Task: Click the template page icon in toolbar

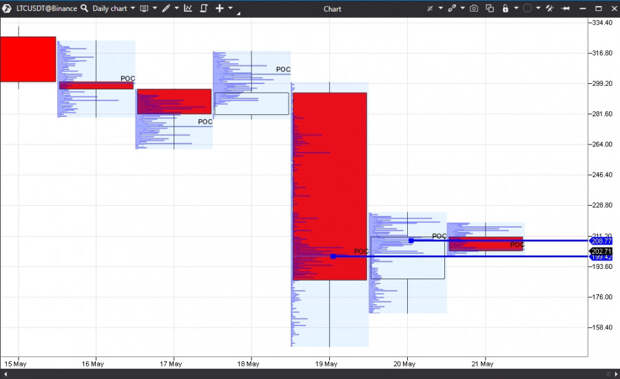Action: 204,8
